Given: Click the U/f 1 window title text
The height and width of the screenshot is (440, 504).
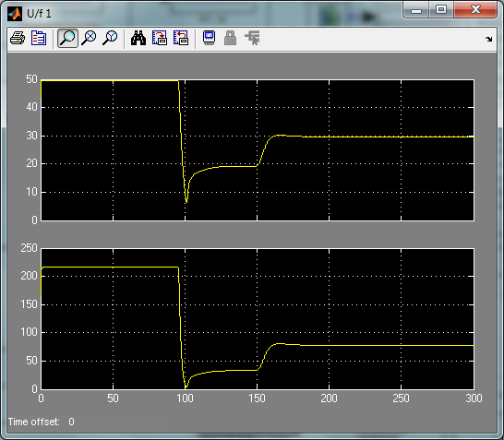Looking at the screenshot, I should click(39, 14).
